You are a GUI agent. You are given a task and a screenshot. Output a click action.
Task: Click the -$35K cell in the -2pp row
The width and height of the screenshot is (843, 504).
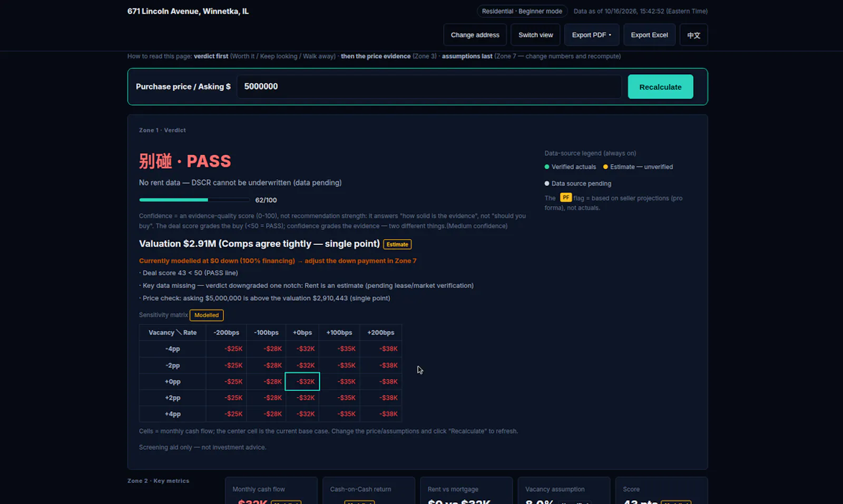(340, 365)
